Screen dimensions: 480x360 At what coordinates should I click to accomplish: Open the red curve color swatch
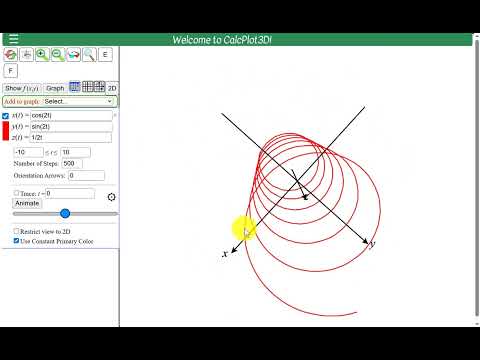(6, 131)
